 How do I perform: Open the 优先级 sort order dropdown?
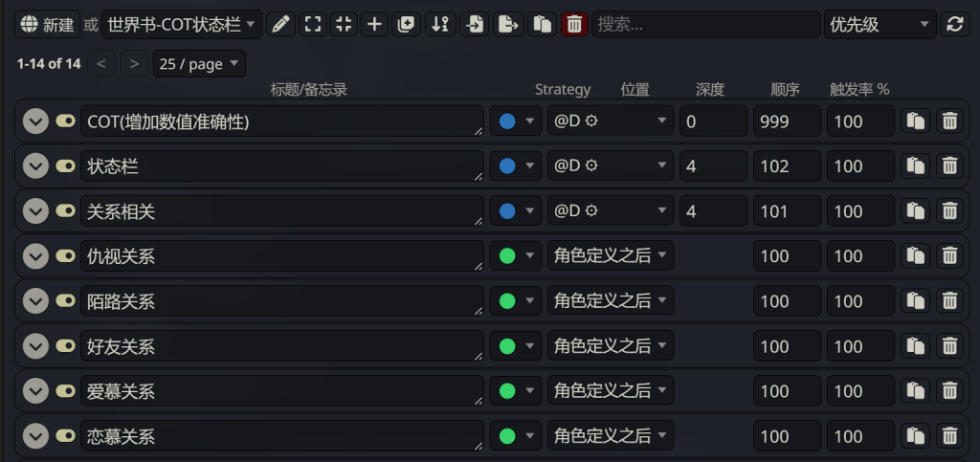click(x=880, y=24)
